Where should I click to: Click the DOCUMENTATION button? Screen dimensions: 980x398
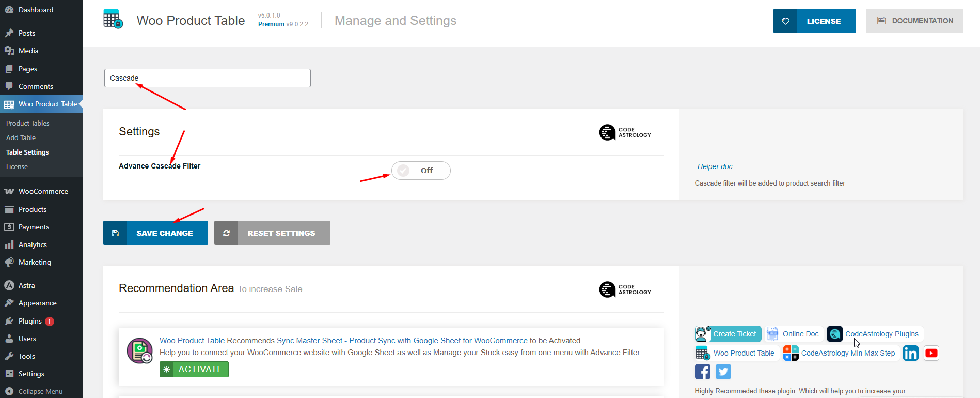pos(914,21)
